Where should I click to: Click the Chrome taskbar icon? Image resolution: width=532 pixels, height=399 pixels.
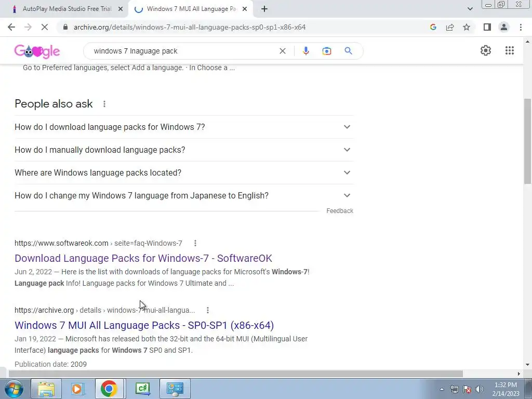click(109, 389)
